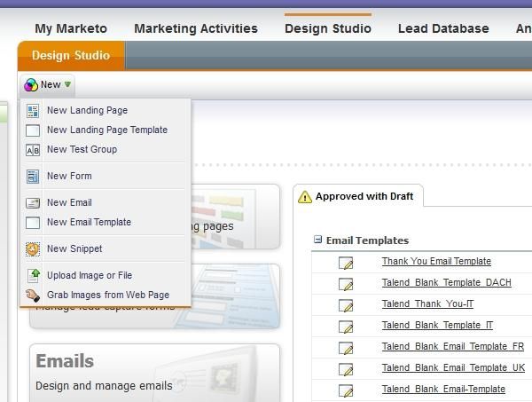The image size is (532, 402).
Task: Click edit icon beside Talend_Thank_You-IT
Action: coord(346,305)
